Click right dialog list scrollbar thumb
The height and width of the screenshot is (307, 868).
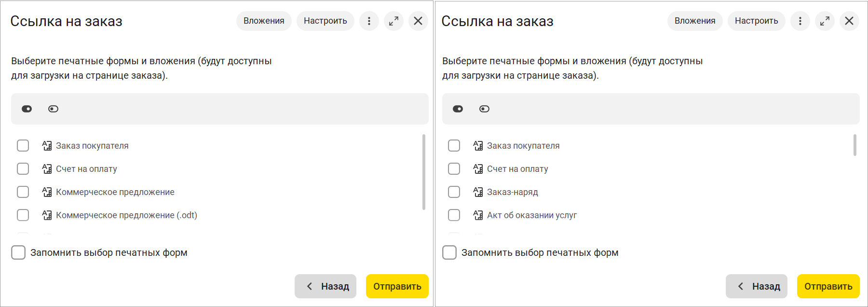[x=855, y=145]
